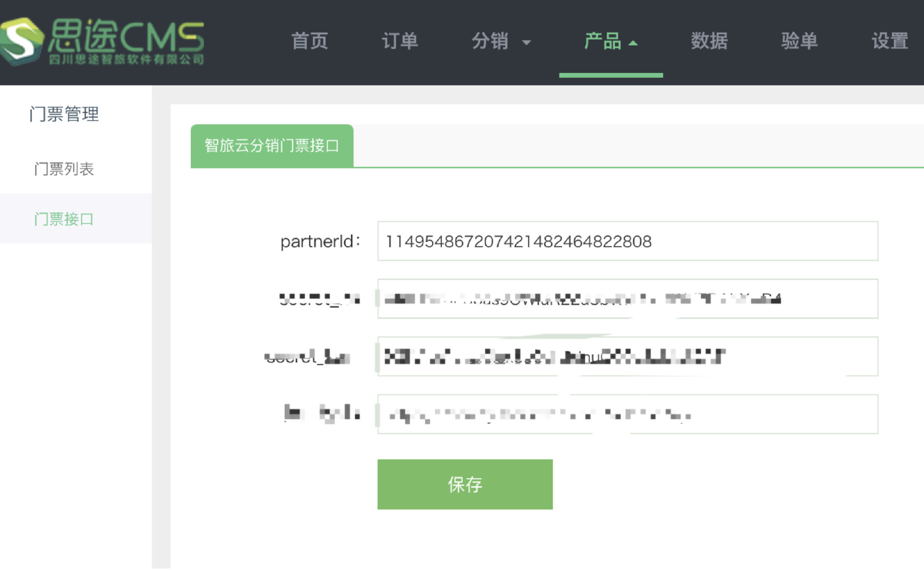Expand the dropdown arrow beside 分销

click(526, 43)
